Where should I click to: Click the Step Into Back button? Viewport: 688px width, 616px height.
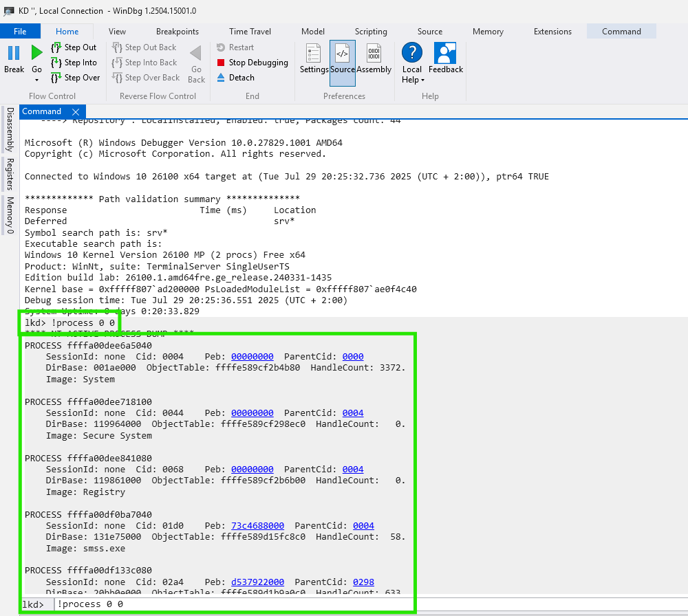point(144,63)
